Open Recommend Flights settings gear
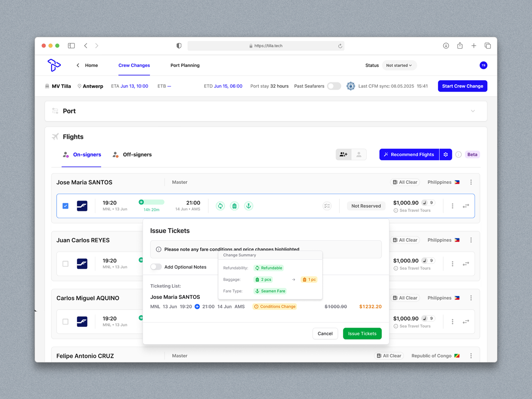 coord(446,154)
